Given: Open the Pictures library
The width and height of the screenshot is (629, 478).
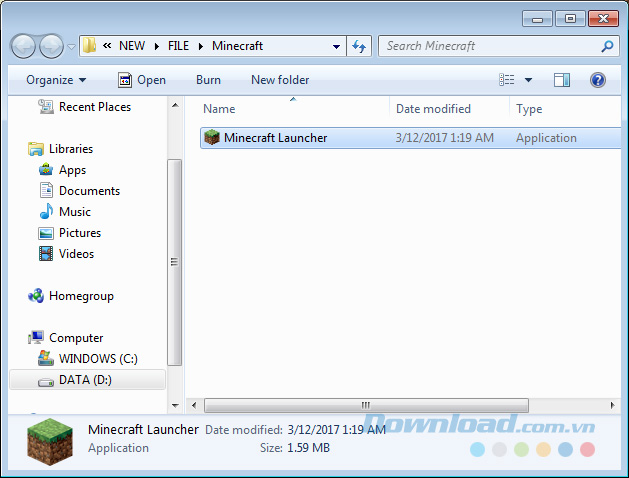Looking at the screenshot, I should coord(80,233).
